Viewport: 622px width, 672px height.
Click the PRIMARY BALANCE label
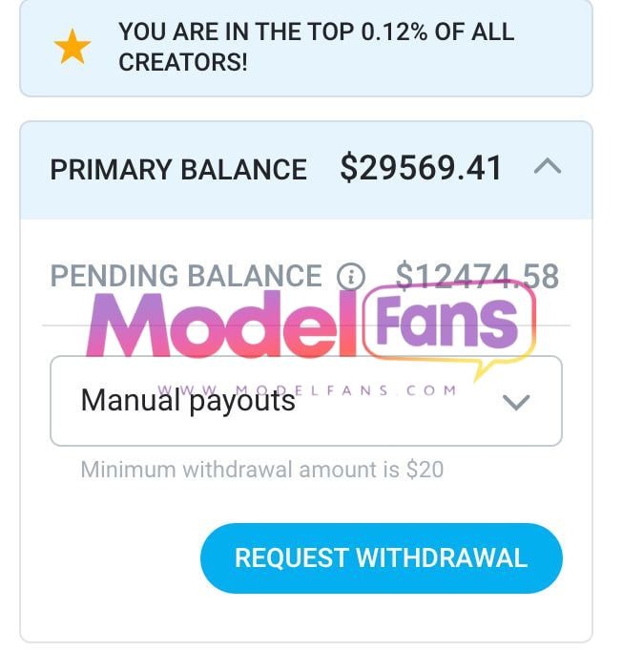(178, 169)
